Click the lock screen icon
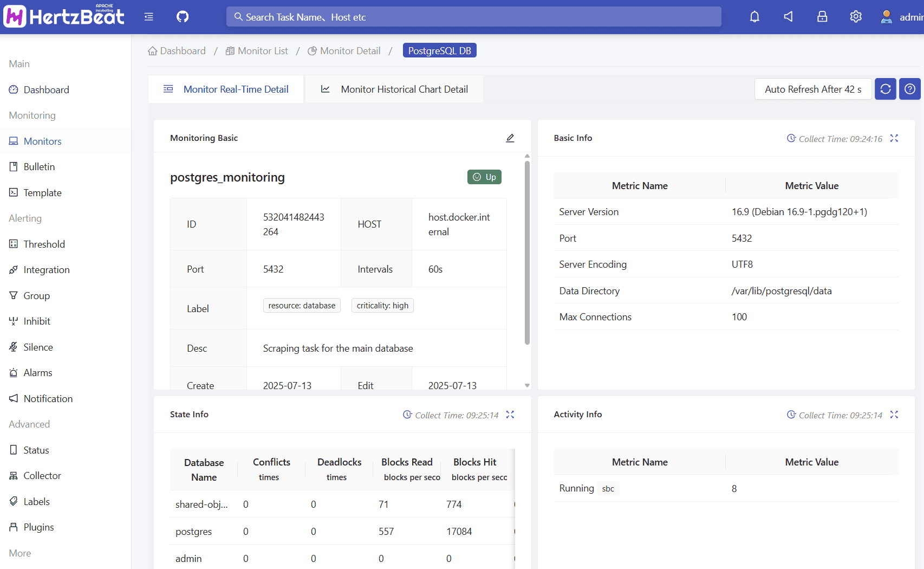Viewport: 924px width, 569px height. click(822, 17)
